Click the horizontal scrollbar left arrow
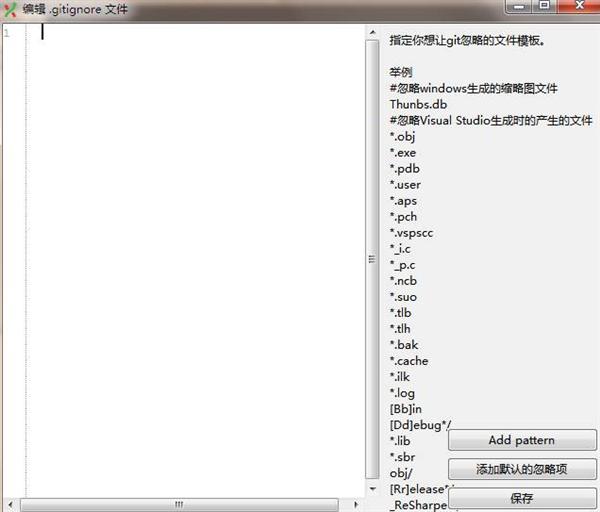600x512 pixels. coord(10,504)
